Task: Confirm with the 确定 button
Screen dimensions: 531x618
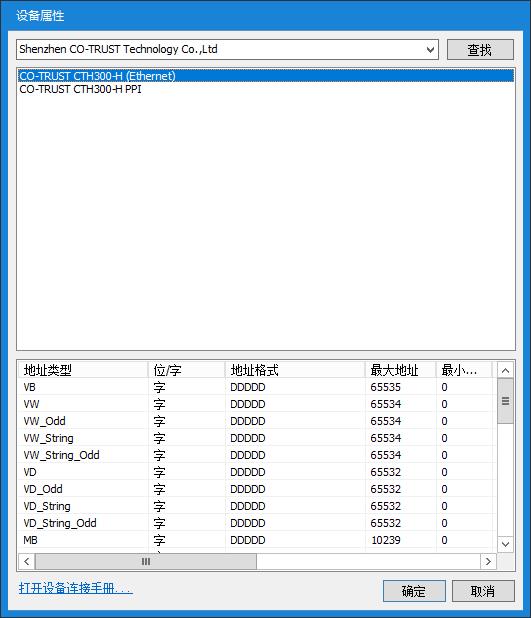Action: click(x=414, y=591)
